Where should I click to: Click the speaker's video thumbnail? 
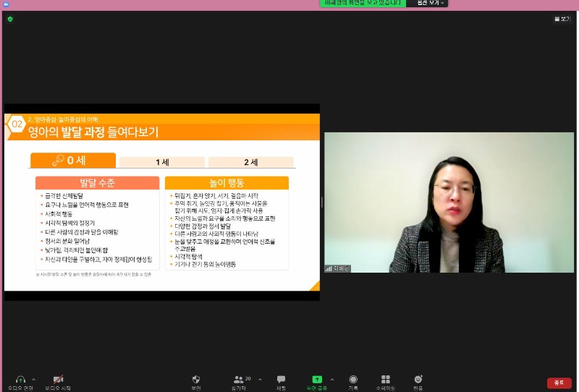(449, 203)
